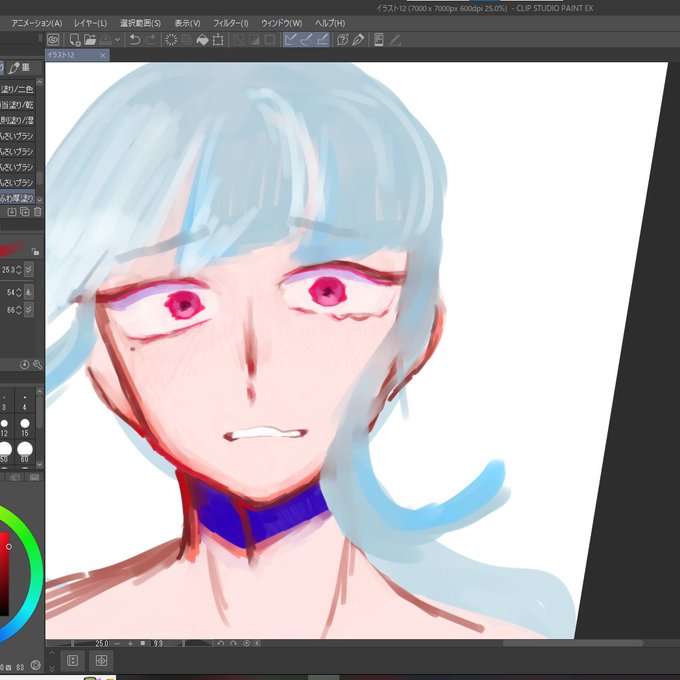
Task: Click the Scale/Rotate transform icon
Action: (218, 40)
